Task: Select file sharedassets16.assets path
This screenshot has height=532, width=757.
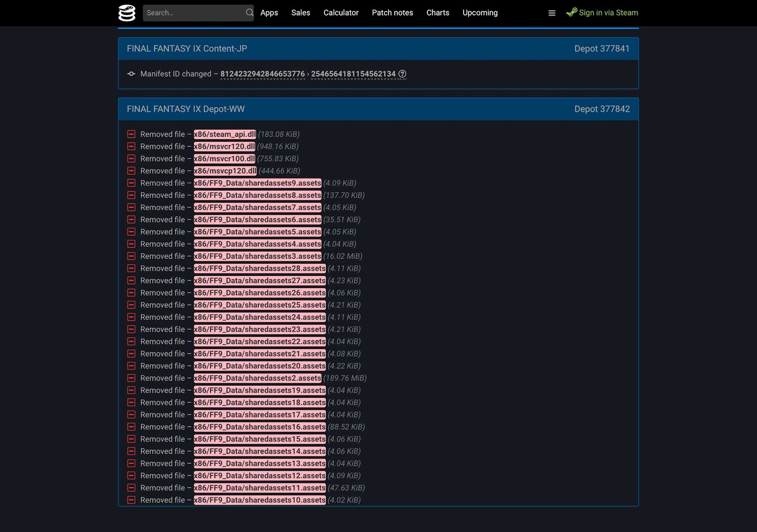Action: tap(259, 427)
